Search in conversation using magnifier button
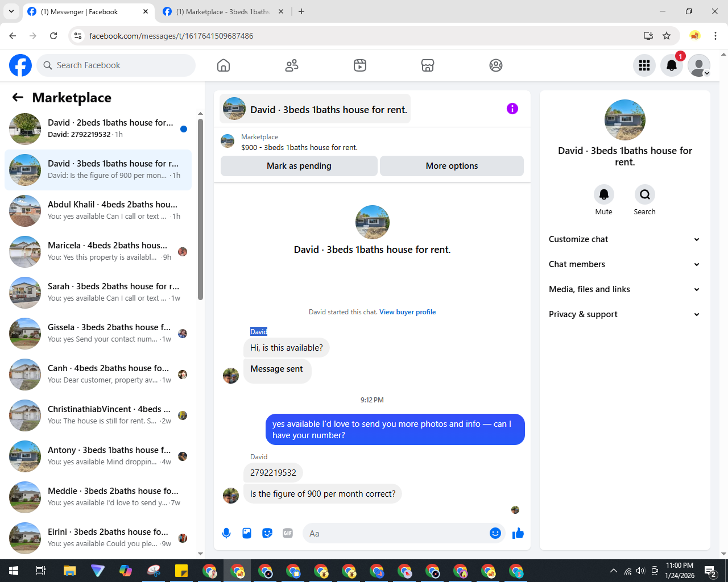Screen dimensions: 728x582 (x=645, y=194)
